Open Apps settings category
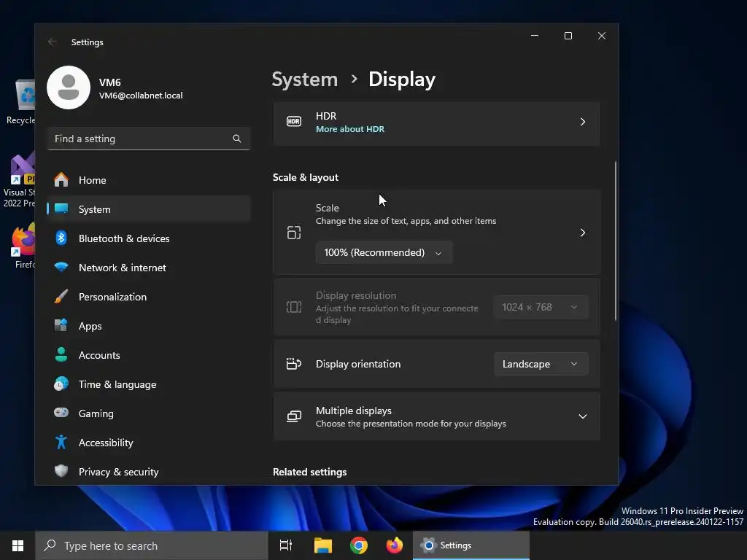Viewport: 747px width, 560px height. [149, 326]
